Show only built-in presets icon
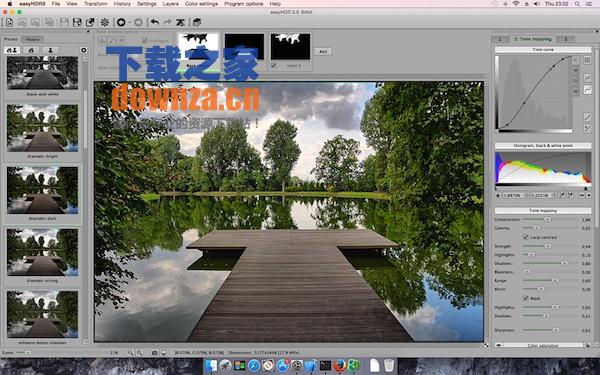This screenshot has height=375, width=600. 31,50
